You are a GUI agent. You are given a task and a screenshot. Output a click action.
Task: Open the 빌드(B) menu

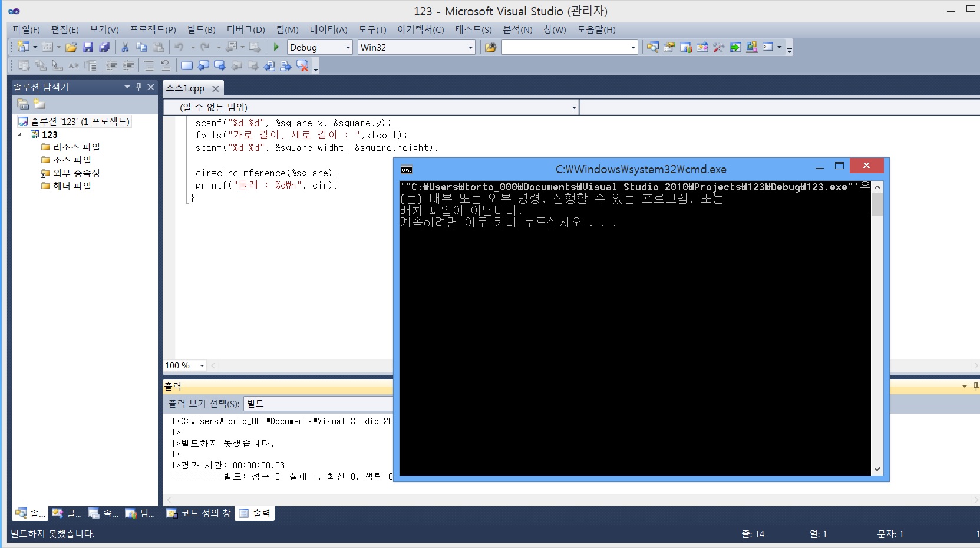click(202, 29)
